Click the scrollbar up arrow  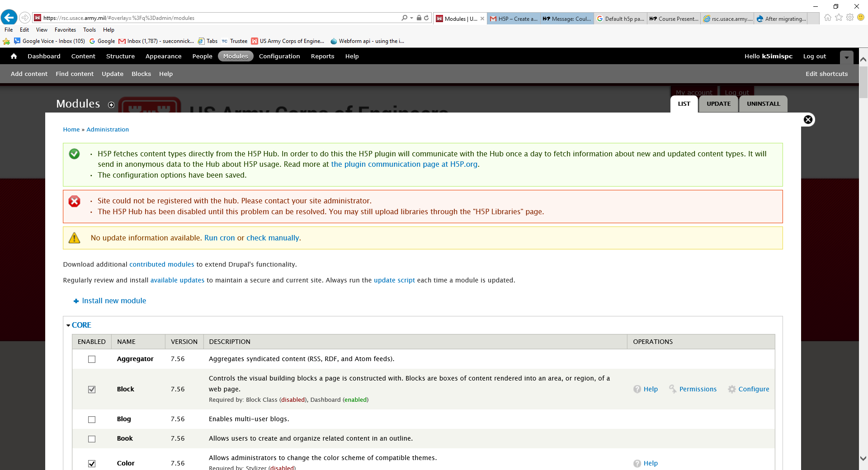(x=863, y=59)
